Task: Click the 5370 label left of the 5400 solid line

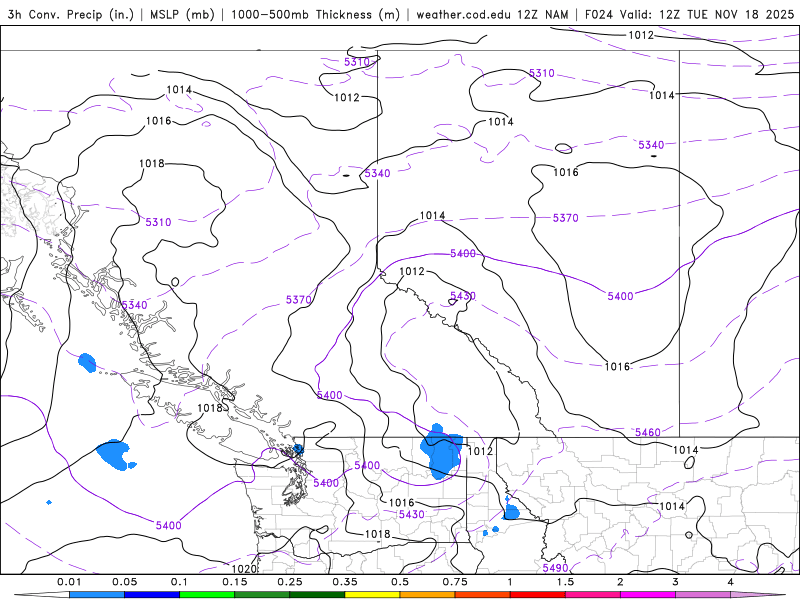Action: [298, 299]
